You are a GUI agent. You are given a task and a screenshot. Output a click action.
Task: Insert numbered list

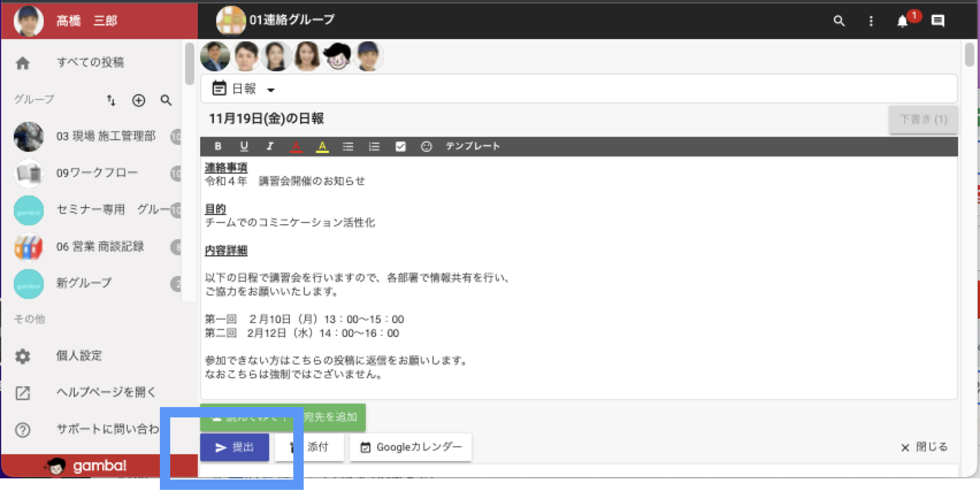(x=374, y=147)
